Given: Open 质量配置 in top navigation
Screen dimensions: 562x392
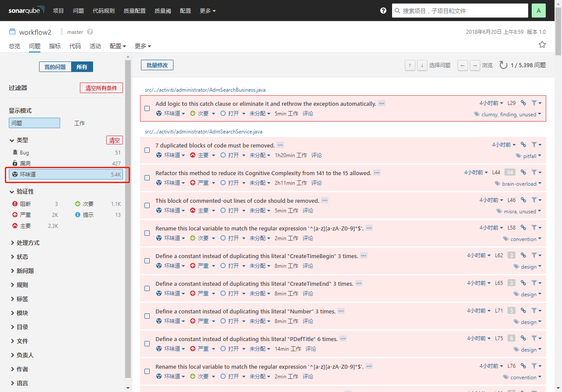Looking at the screenshot, I should [135, 11].
